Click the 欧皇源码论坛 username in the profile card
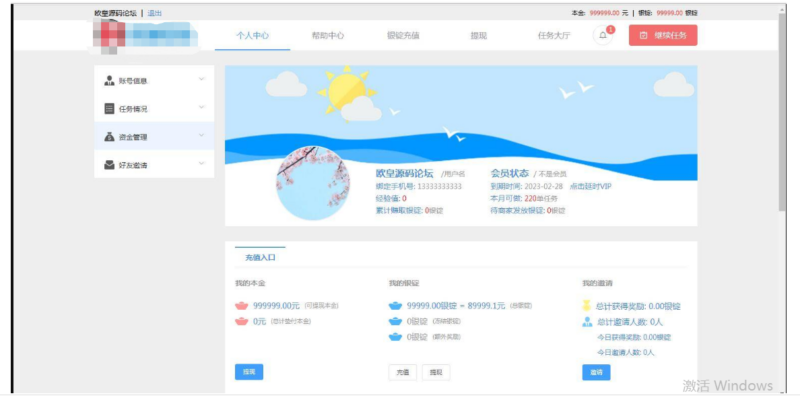The image size is (800, 404). tap(404, 173)
